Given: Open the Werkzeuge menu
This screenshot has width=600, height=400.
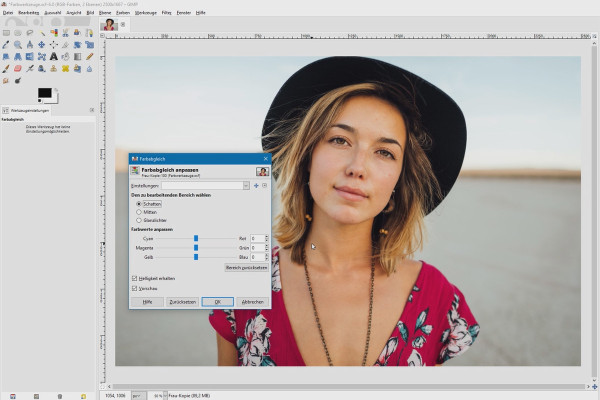Looking at the screenshot, I should click(x=146, y=13).
